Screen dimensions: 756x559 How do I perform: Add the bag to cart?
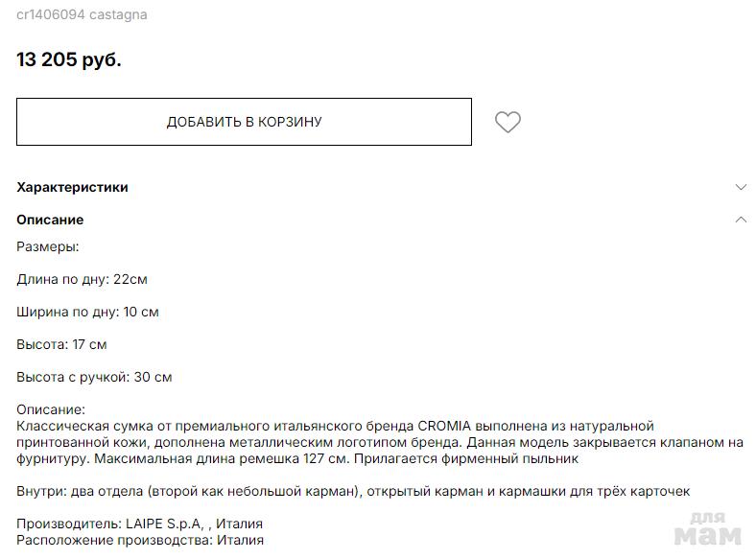pyautogui.click(x=244, y=122)
